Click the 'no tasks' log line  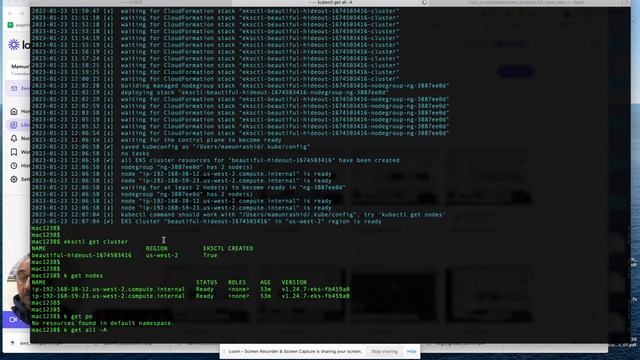tap(91, 153)
